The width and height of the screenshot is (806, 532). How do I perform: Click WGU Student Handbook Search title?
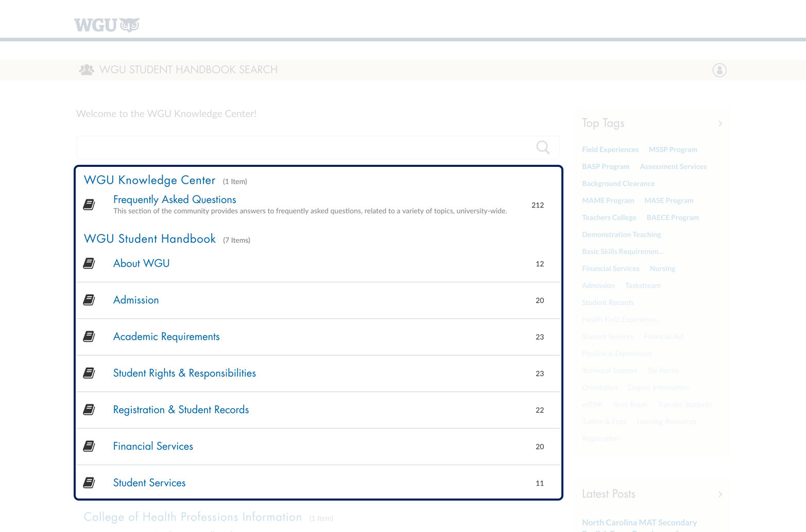pyautogui.click(x=188, y=70)
